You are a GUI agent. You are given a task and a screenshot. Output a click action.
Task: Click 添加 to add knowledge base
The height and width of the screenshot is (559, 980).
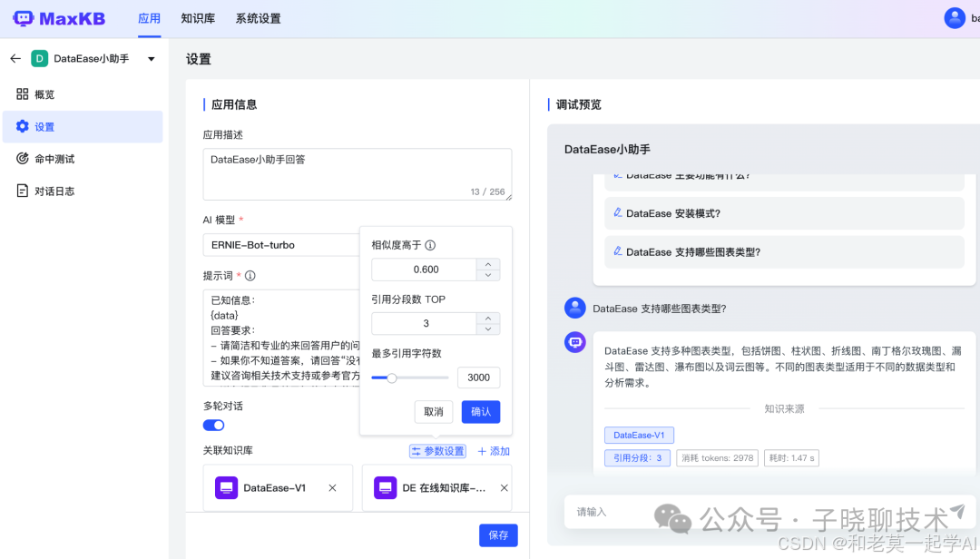click(x=494, y=451)
